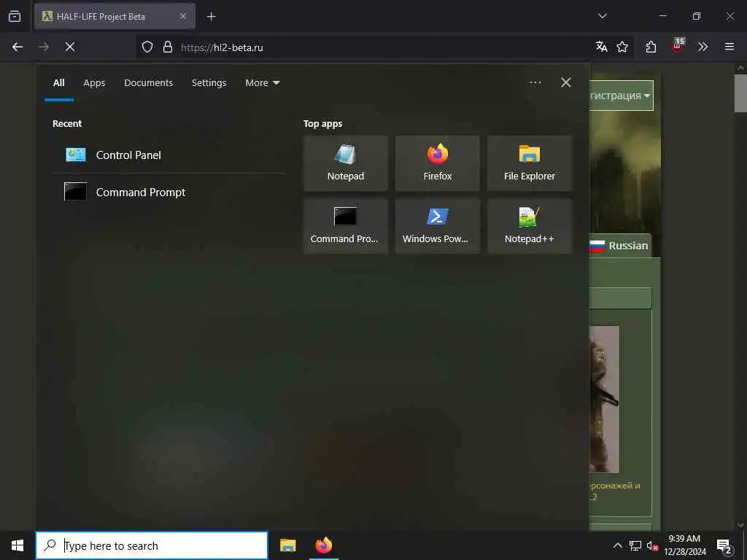Open registration dropdown on webpage
The height and width of the screenshot is (560, 747).
621,96
